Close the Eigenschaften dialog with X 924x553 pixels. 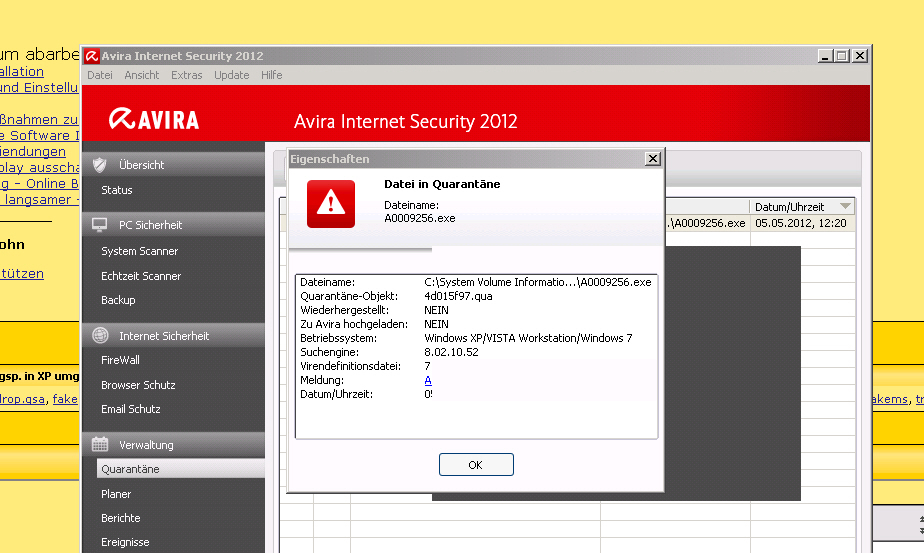[x=652, y=159]
